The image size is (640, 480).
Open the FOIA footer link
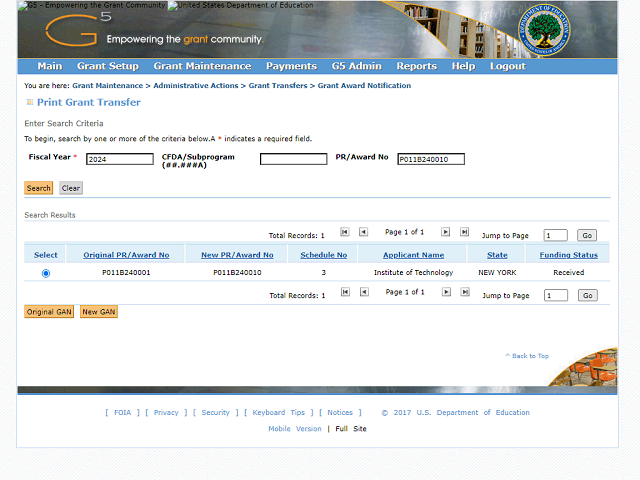tap(122, 413)
